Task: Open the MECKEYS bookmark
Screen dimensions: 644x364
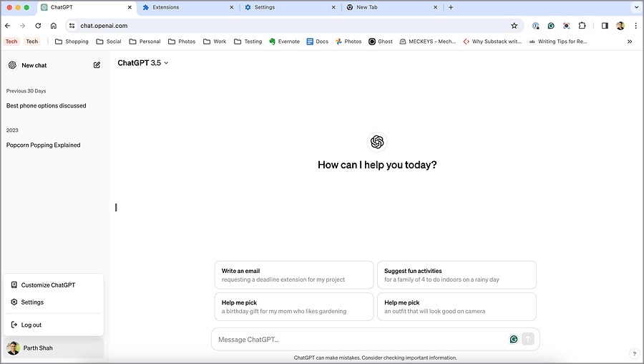Action: click(428, 42)
